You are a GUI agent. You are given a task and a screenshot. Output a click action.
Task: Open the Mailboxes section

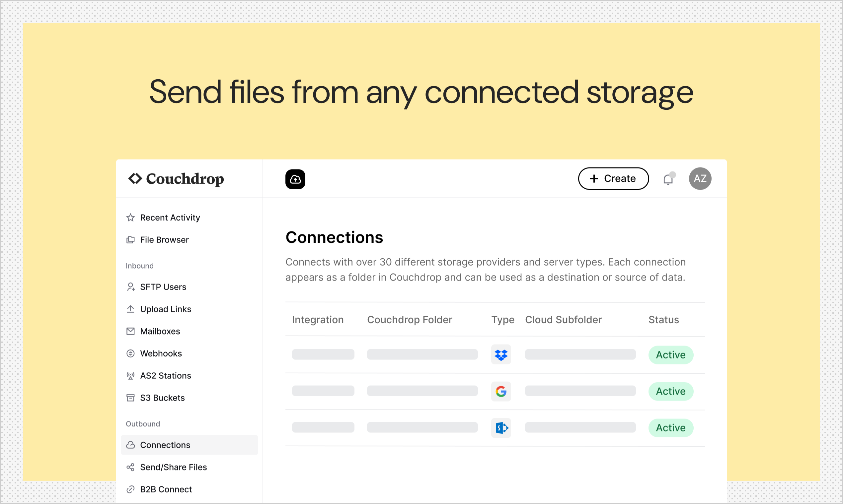point(160,331)
